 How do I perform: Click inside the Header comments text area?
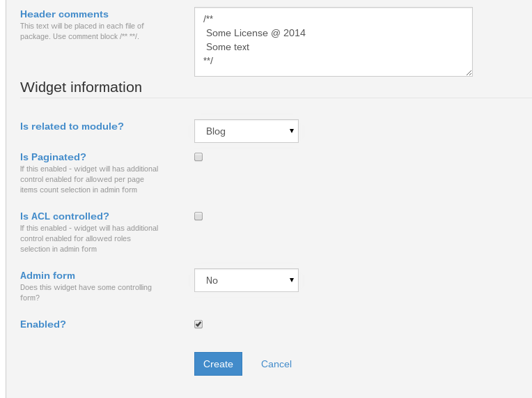coord(334,42)
